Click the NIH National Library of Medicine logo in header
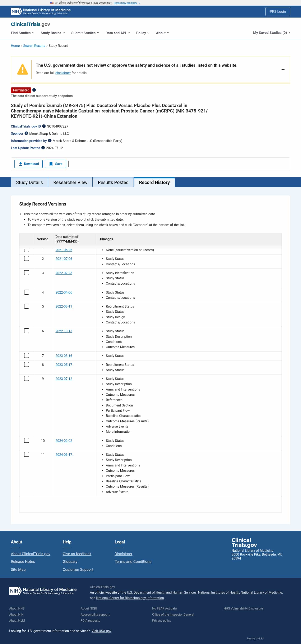301x644 pixels. click(x=41, y=11)
